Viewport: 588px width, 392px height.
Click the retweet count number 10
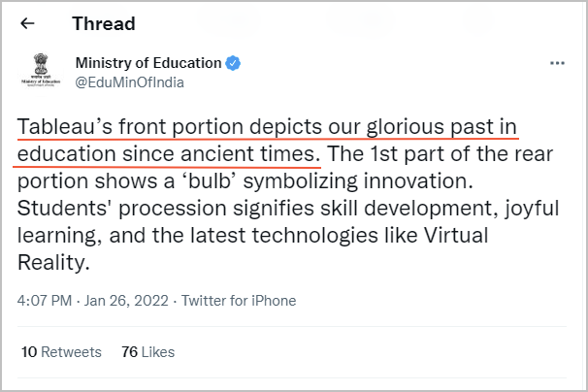[29, 352]
